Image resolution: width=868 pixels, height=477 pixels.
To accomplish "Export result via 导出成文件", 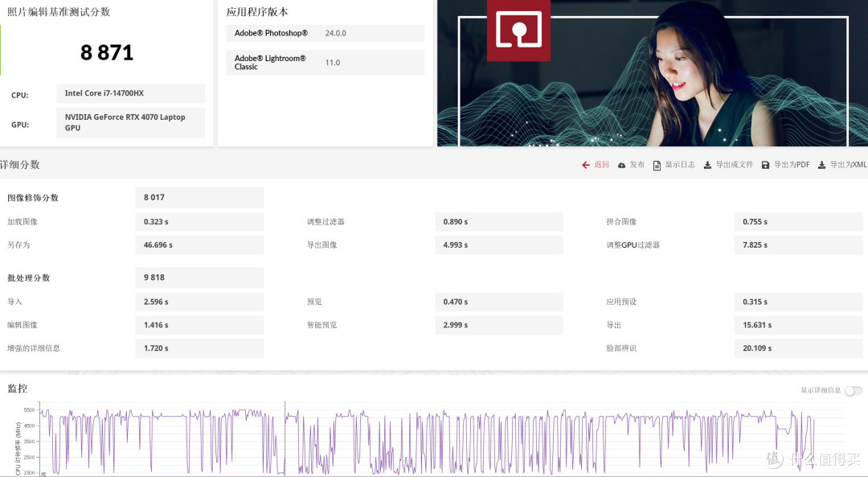I will coord(735,165).
